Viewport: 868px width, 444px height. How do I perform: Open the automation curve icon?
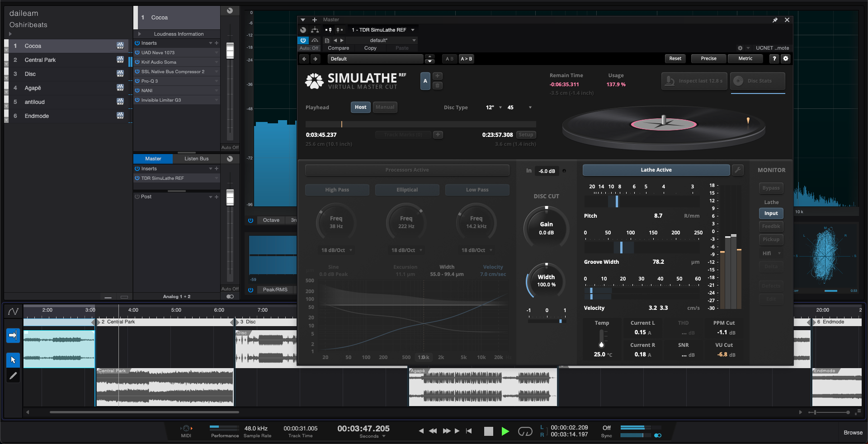pos(13,311)
